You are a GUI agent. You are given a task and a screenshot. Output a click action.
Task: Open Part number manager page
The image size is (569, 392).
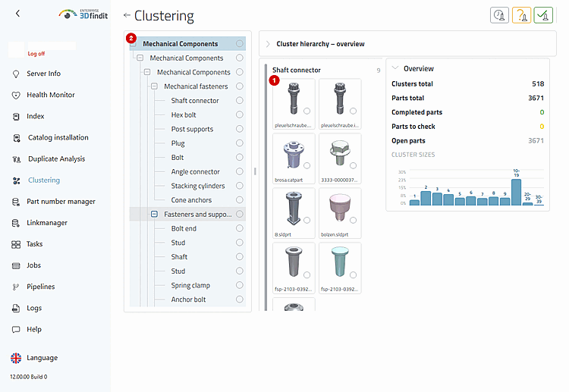tap(61, 202)
